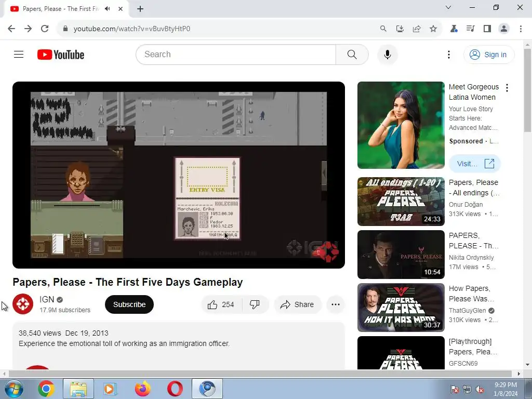
Task: Go back in browser history
Action: 11,29
